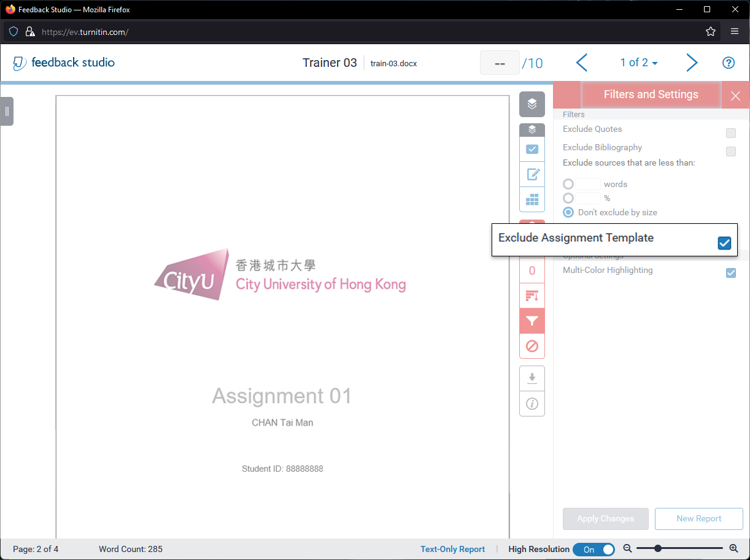Open the '1 of 2' paper dropdown
This screenshot has height=560, width=750.
pyautogui.click(x=639, y=63)
